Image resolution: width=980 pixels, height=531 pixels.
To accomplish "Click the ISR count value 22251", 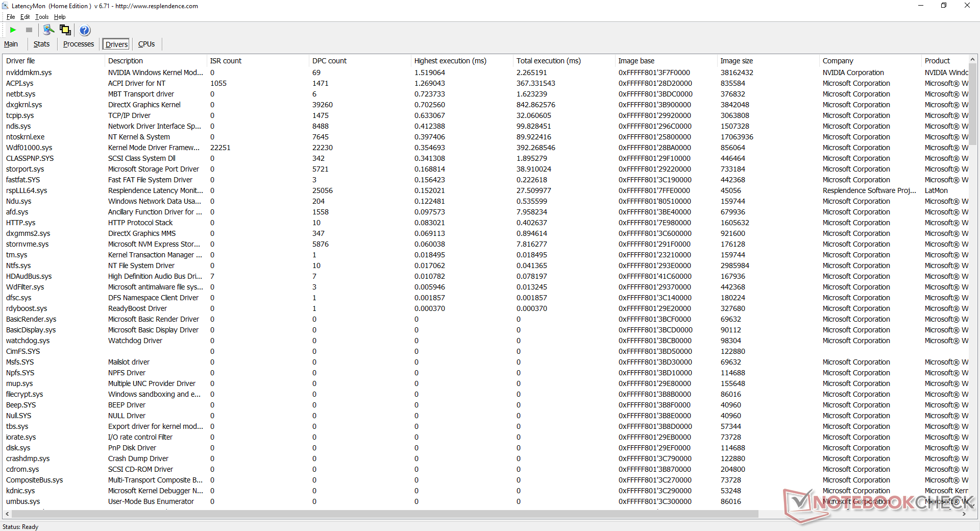I will click(x=220, y=148).
